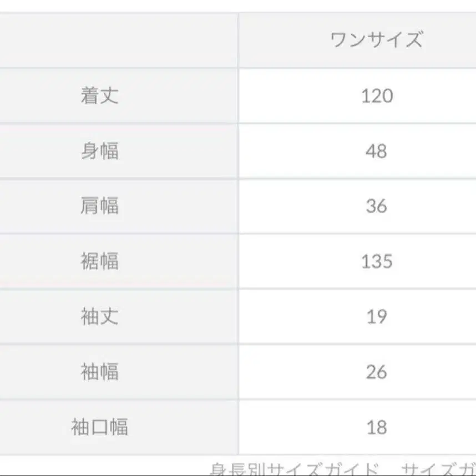Click the partially visible サイズガ link
The image size is (476, 476).
438,469
